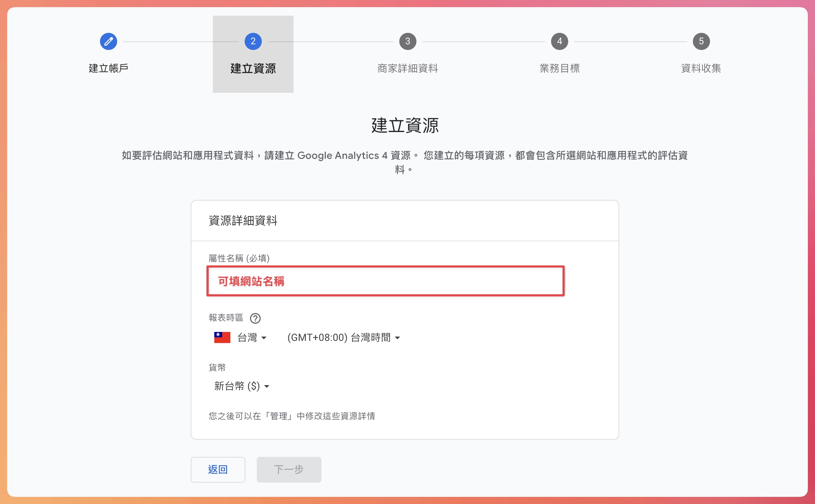Click the step 5 circle above 資料收集
815x504 pixels.
701,41
